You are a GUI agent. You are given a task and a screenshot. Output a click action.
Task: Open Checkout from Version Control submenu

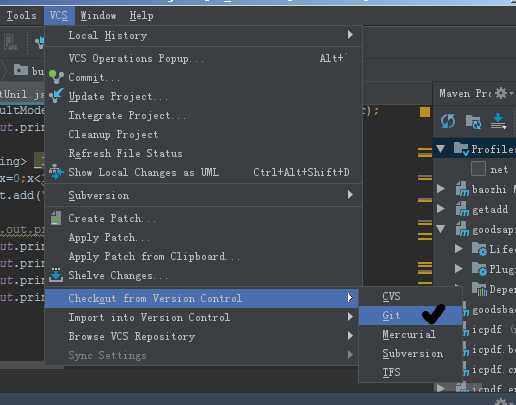tap(202, 298)
